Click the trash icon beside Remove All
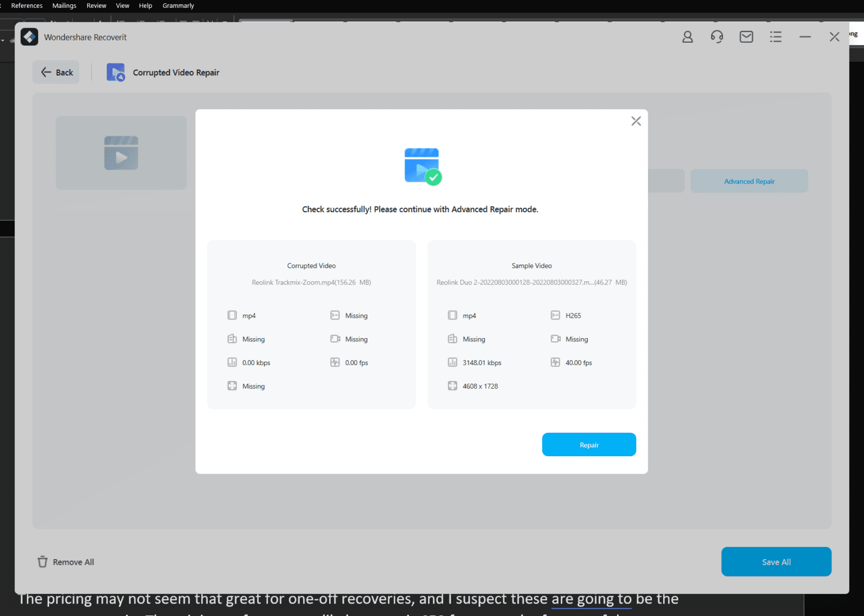The image size is (864, 616). click(x=43, y=561)
